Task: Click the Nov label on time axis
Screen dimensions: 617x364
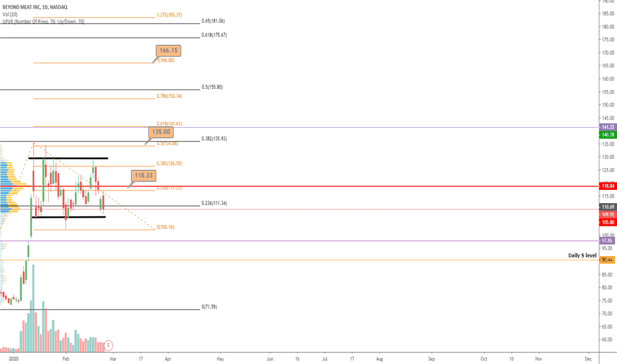Action: [x=539, y=359]
